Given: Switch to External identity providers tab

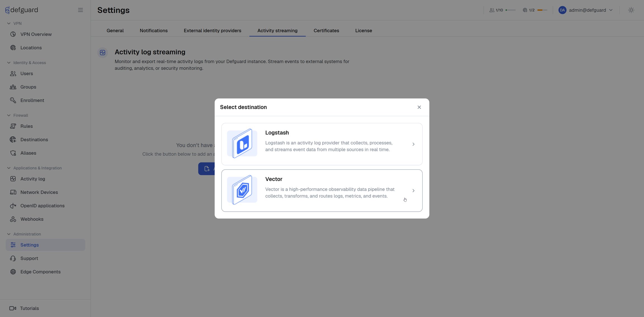Looking at the screenshot, I should tap(212, 30).
